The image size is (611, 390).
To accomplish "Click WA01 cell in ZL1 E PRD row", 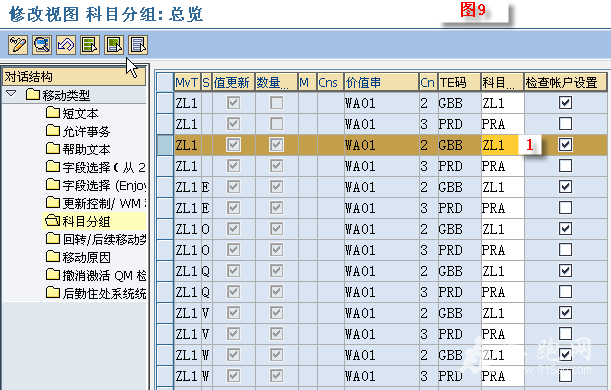I will (381, 208).
